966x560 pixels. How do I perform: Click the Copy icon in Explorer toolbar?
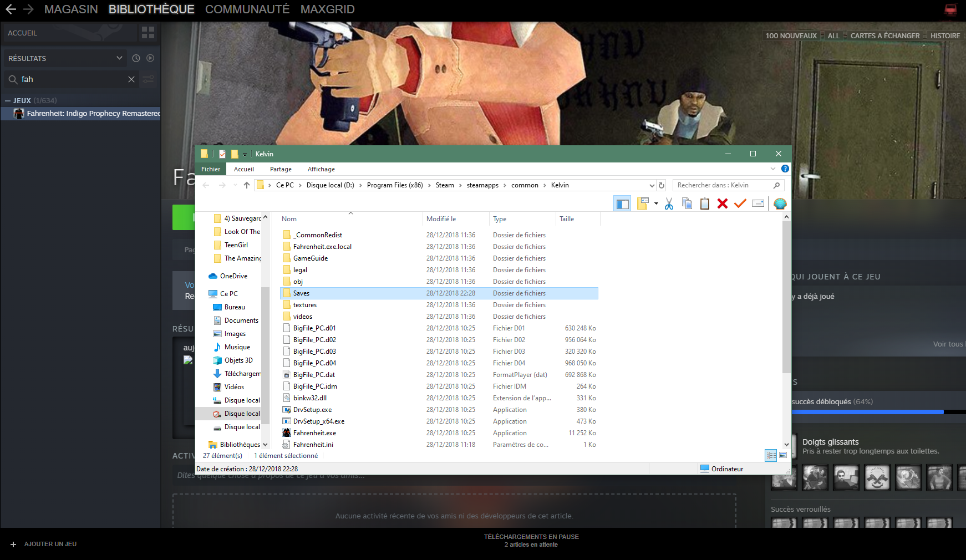(687, 203)
